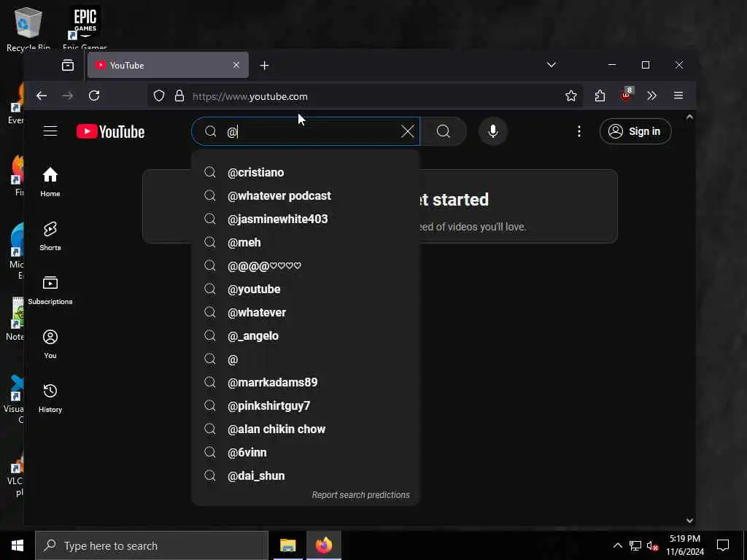Image resolution: width=747 pixels, height=560 pixels.
Task: Choose the @jasminewhite403 suggestion
Action: (306, 219)
